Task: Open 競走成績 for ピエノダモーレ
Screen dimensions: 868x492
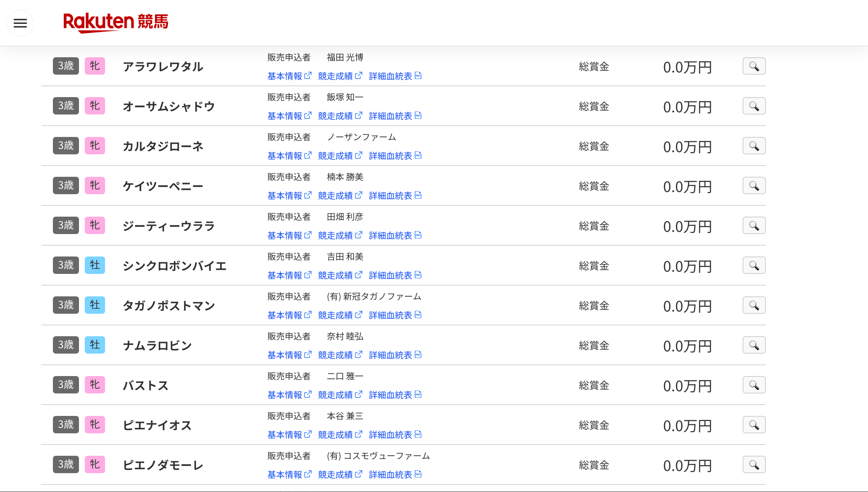Action: (340, 475)
